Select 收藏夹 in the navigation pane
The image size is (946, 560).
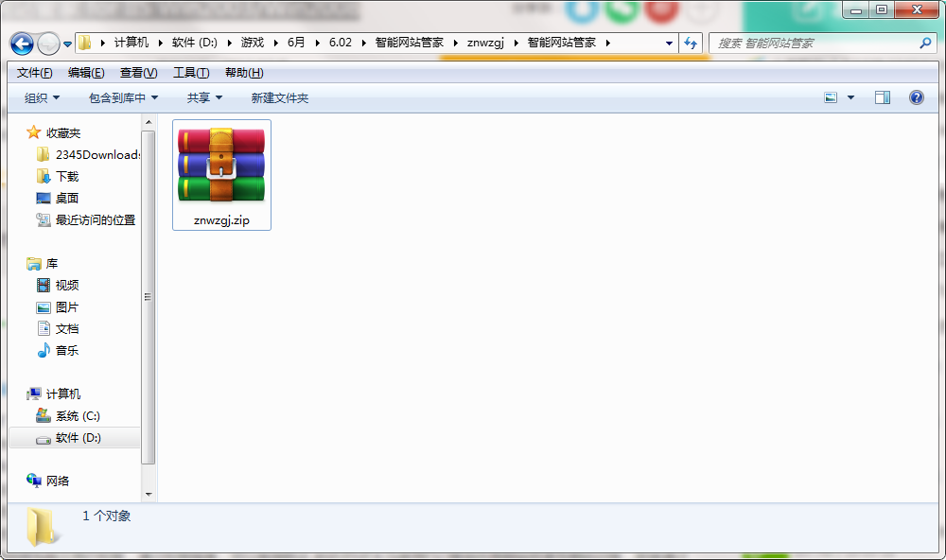pos(63,132)
